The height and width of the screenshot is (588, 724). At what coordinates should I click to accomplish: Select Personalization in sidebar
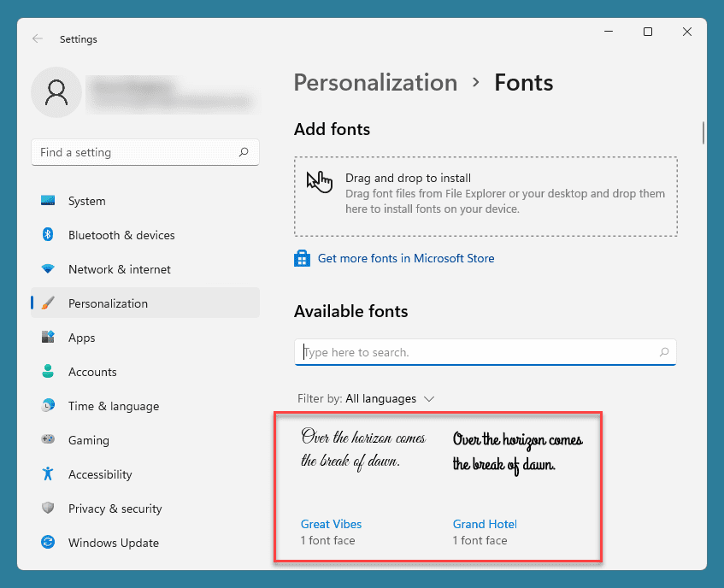145,303
